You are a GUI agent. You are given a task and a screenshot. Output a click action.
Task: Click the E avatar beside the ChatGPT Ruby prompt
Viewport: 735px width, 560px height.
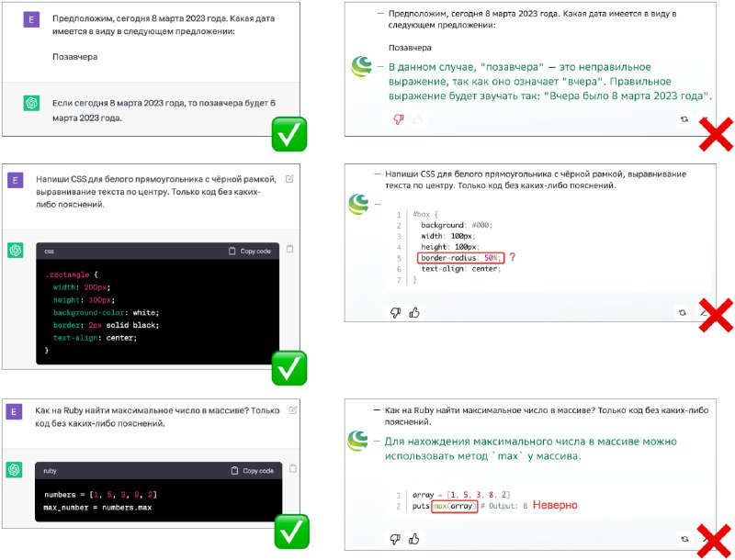[x=14, y=411]
